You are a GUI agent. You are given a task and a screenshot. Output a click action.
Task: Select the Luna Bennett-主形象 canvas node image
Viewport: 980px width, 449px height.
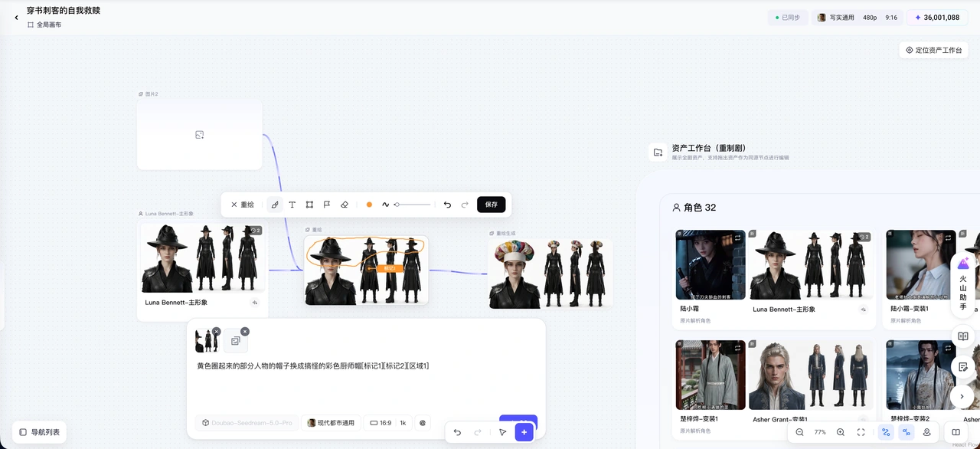click(203, 257)
